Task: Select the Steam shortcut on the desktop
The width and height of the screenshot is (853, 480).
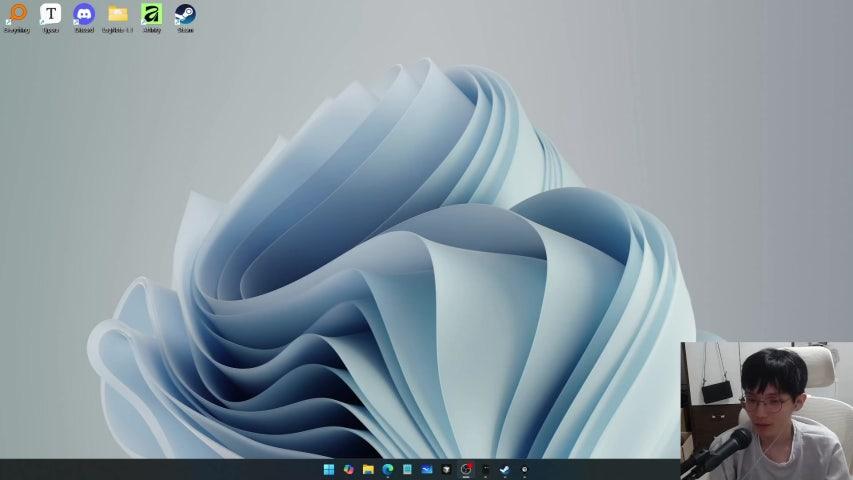Action: 185,15
